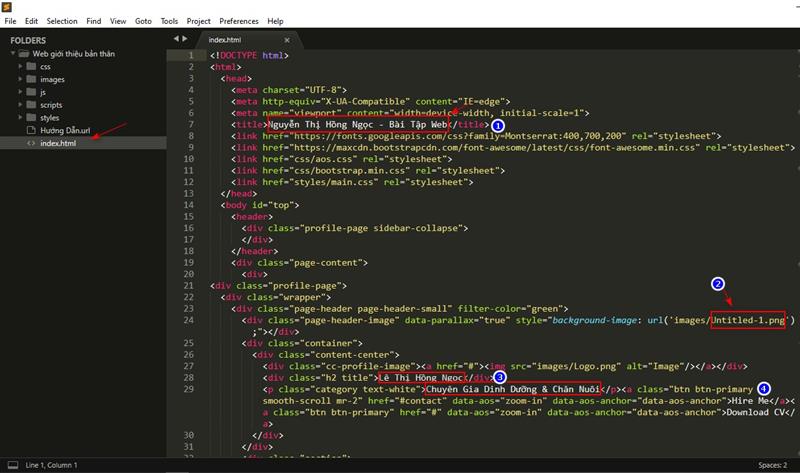
Task: Click the code icon beside index.html in sidebar
Action: [x=32, y=143]
